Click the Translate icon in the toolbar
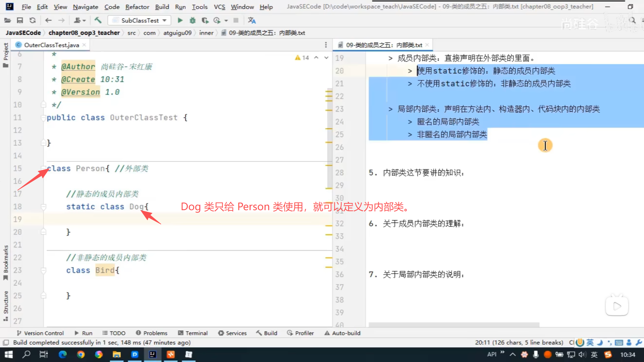This screenshot has width=644, height=362. (x=252, y=20)
